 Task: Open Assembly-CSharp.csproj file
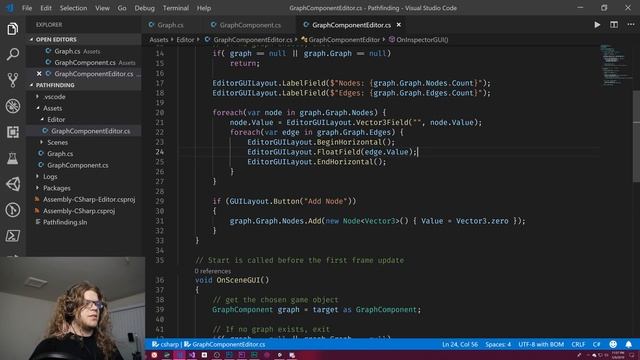pos(79,211)
